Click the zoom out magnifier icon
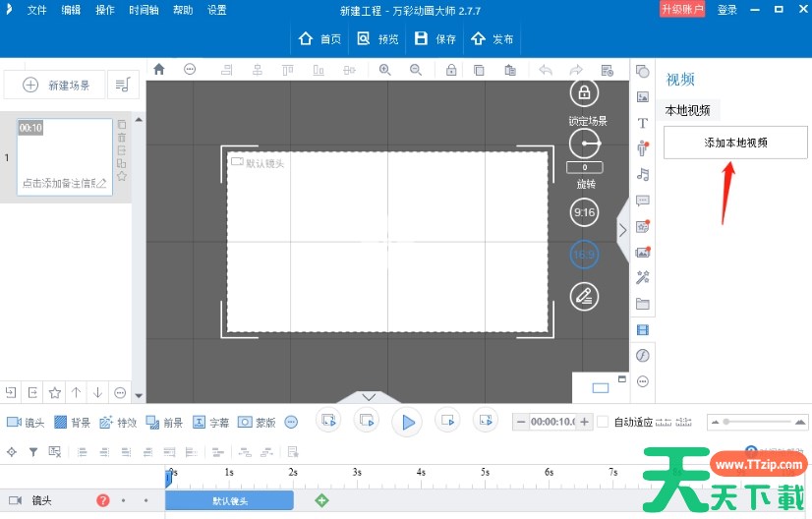 click(x=416, y=70)
